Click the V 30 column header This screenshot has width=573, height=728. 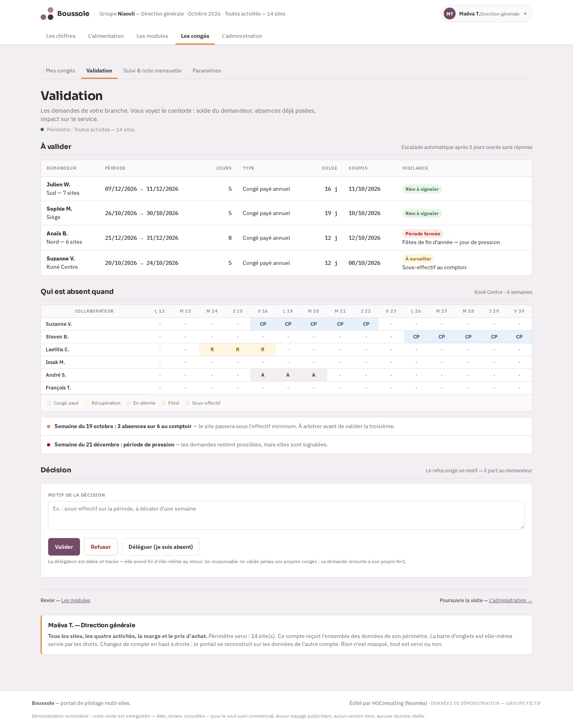coord(519,311)
